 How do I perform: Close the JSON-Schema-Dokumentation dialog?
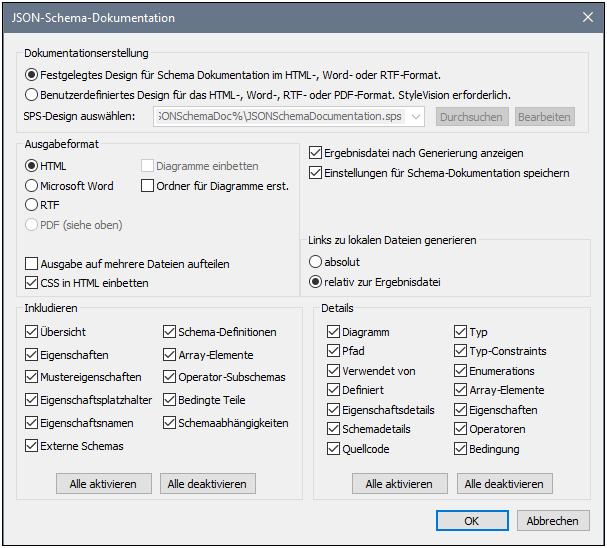click(x=587, y=17)
